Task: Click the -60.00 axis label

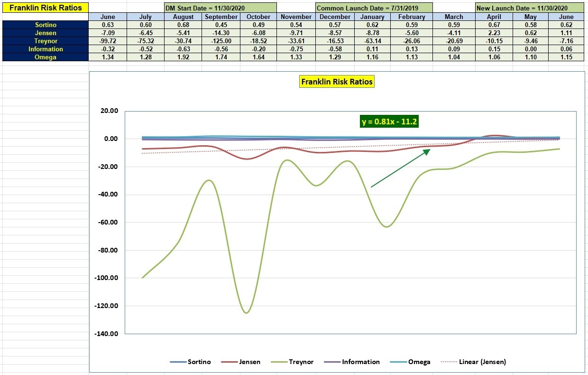Action: 108,222
